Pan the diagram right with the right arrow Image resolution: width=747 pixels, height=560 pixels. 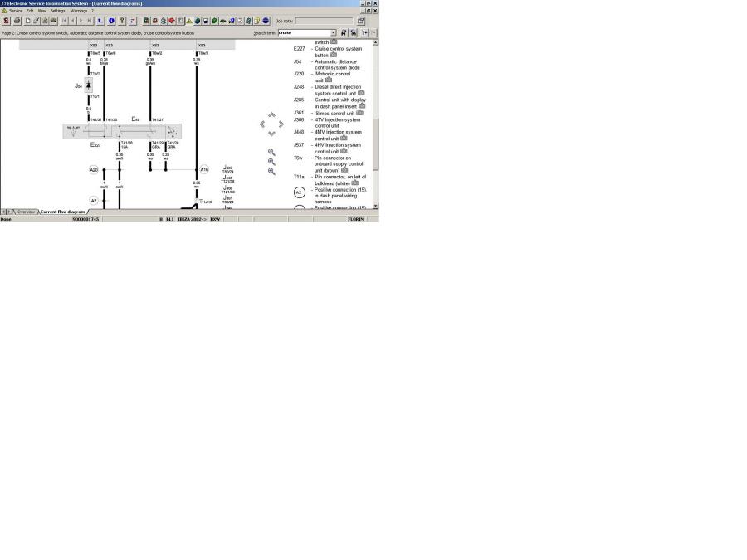[x=281, y=124]
